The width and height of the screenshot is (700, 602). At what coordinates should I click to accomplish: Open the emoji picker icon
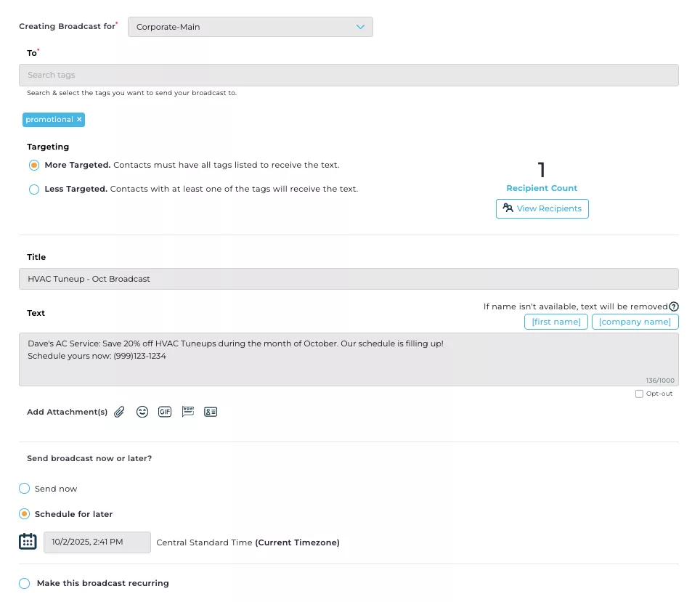pyautogui.click(x=142, y=412)
